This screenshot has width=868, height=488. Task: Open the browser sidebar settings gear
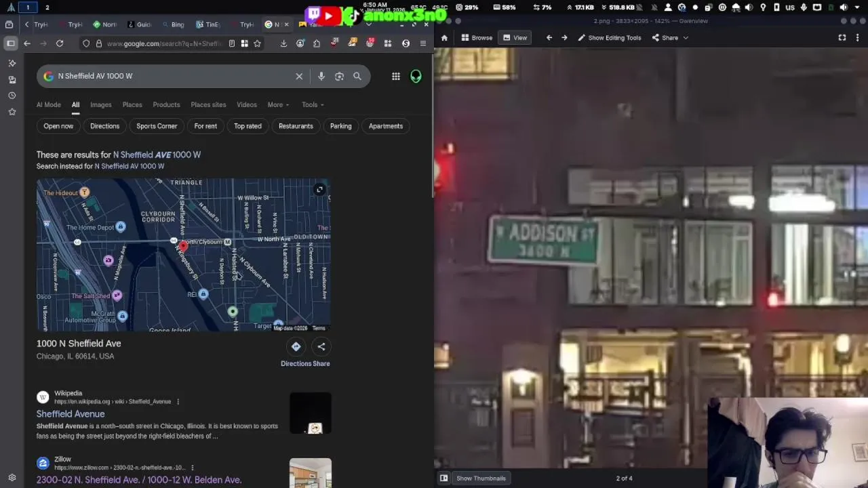pos(12,477)
